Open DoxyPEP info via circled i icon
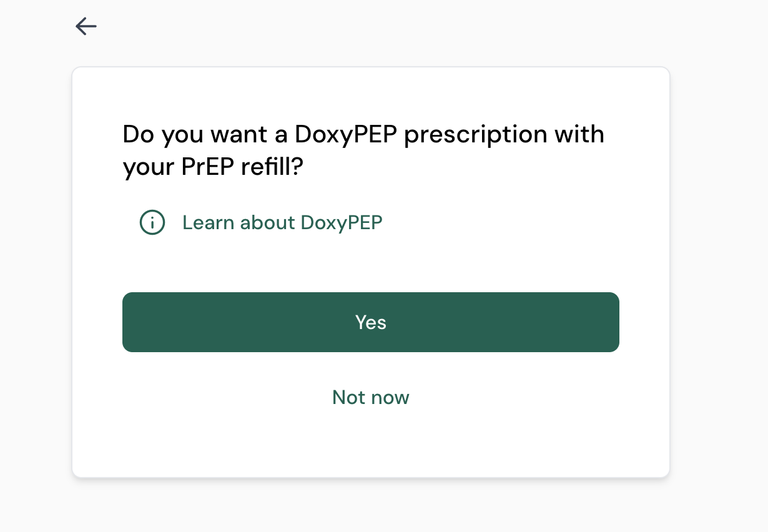768x532 pixels. (152, 222)
